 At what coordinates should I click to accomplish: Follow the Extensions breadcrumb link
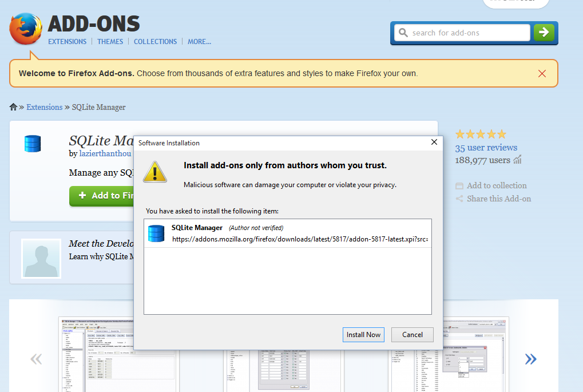pyautogui.click(x=44, y=107)
